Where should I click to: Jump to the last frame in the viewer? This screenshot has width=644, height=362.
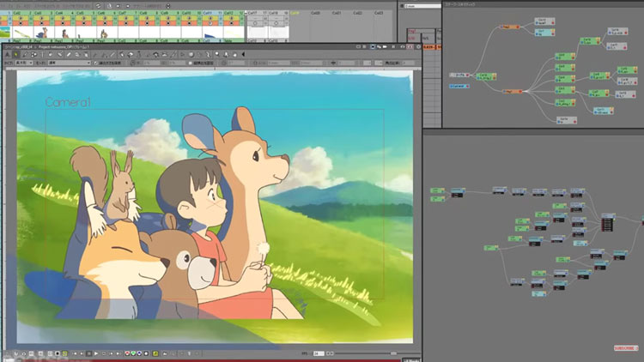coord(118,353)
